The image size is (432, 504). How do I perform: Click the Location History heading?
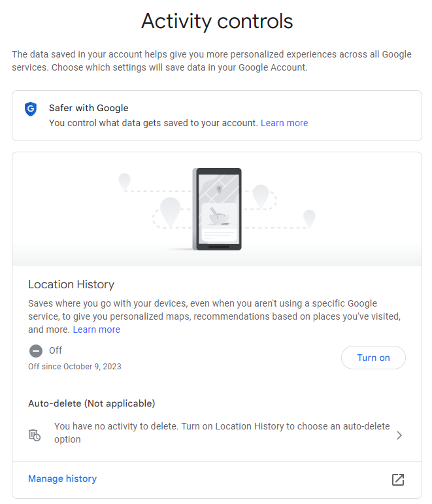(71, 284)
